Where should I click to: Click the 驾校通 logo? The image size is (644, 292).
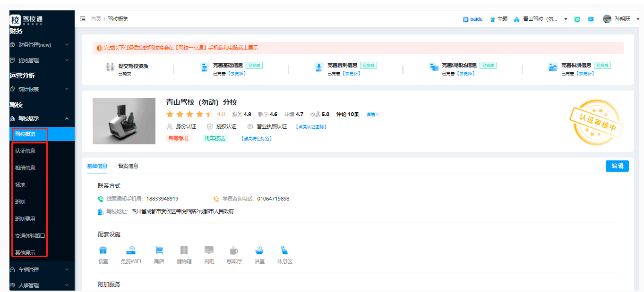(x=27, y=20)
